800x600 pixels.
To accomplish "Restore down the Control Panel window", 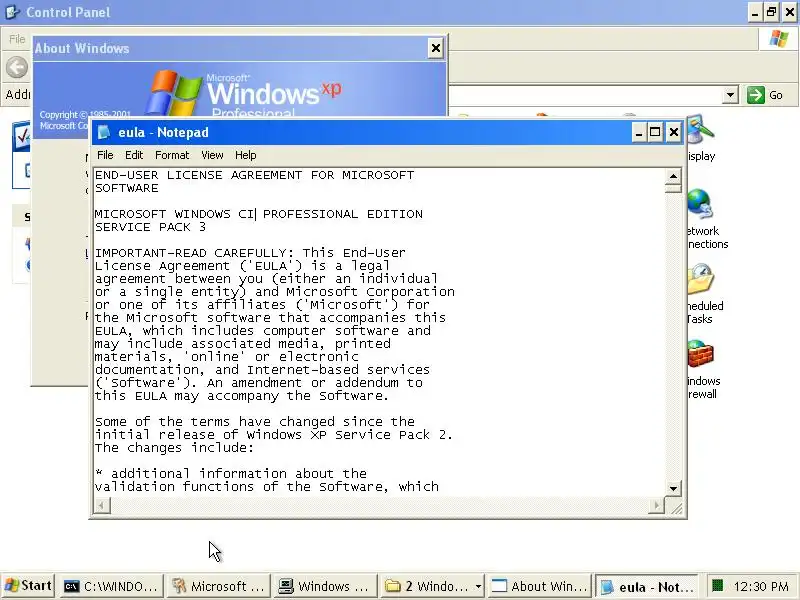I will click(x=772, y=12).
